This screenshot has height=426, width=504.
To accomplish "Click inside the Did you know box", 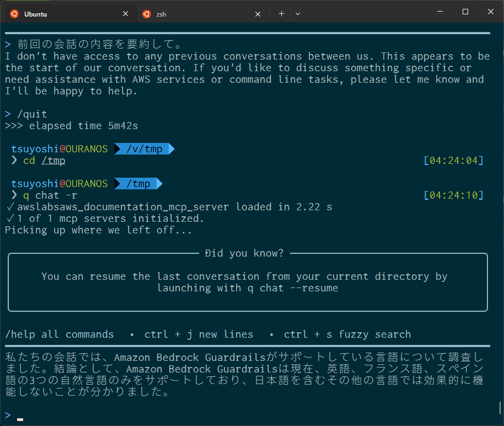I will pyautogui.click(x=247, y=281).
